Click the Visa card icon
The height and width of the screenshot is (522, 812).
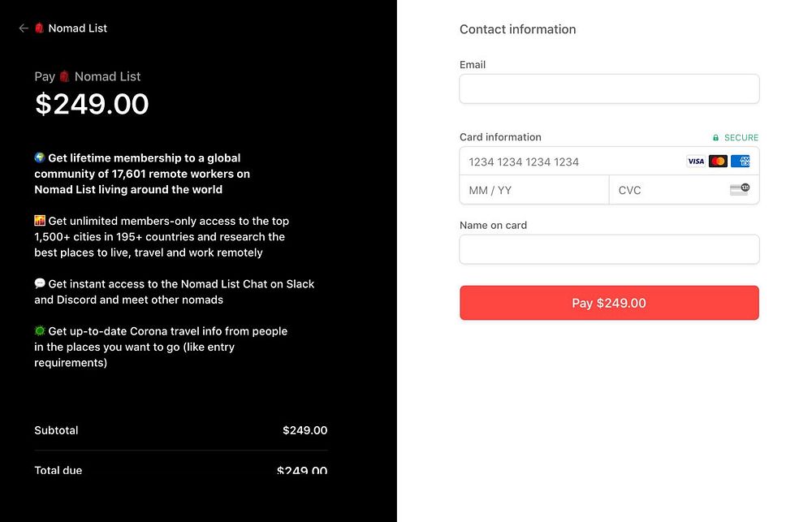696,162
